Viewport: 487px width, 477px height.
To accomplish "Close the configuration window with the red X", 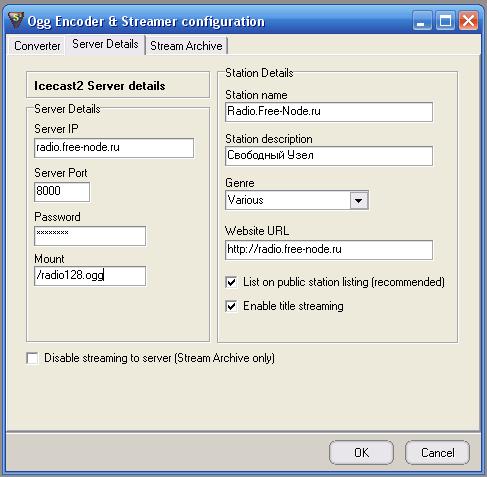I will [468, 21].
